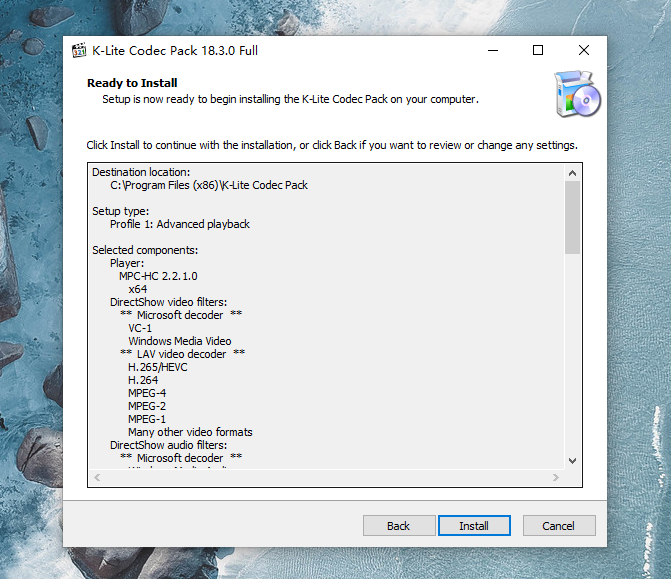Maximize the K-Lite setup window

click(x=538, y=50)
